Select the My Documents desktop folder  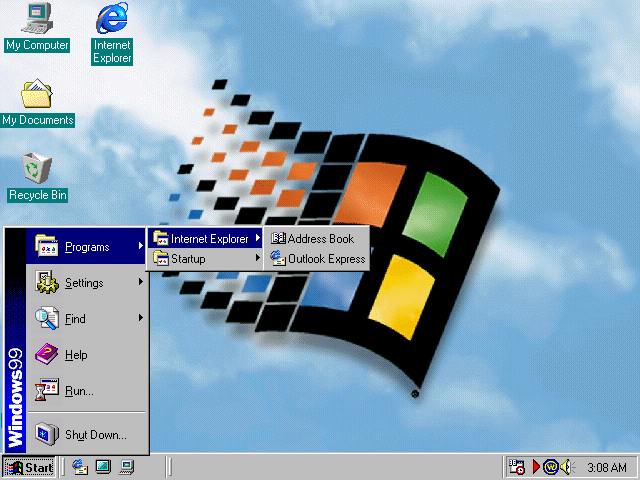tap(37, 102)
